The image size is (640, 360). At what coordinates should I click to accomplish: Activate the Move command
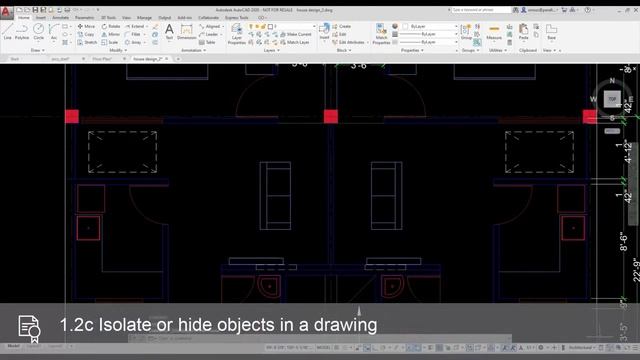86,26
